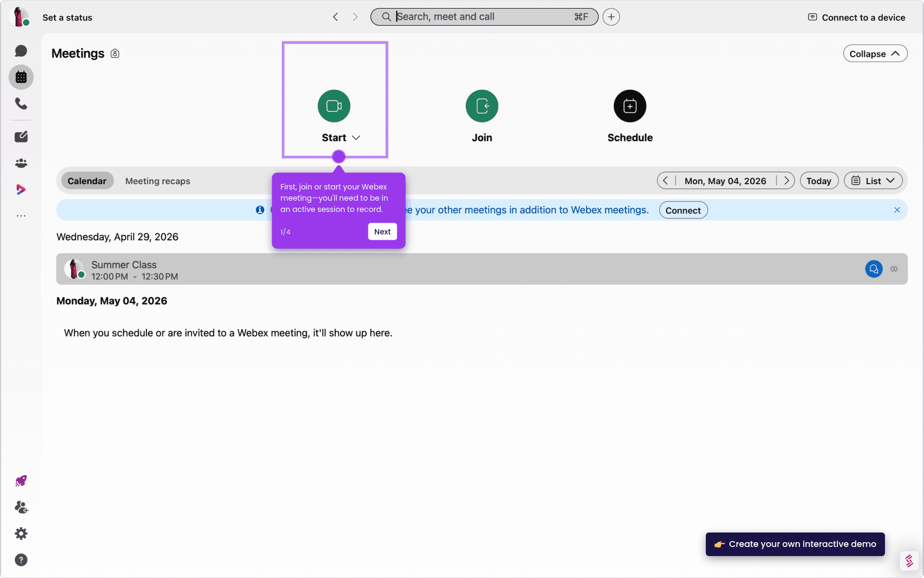
Task: Switch to the Meeting recaps tab
Action: point(158,181)
